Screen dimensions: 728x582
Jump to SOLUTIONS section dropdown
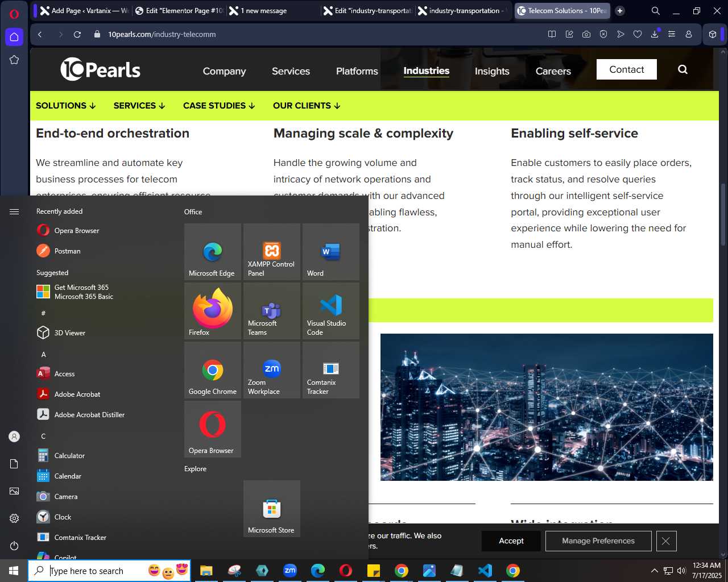click(x=66, y=106)
